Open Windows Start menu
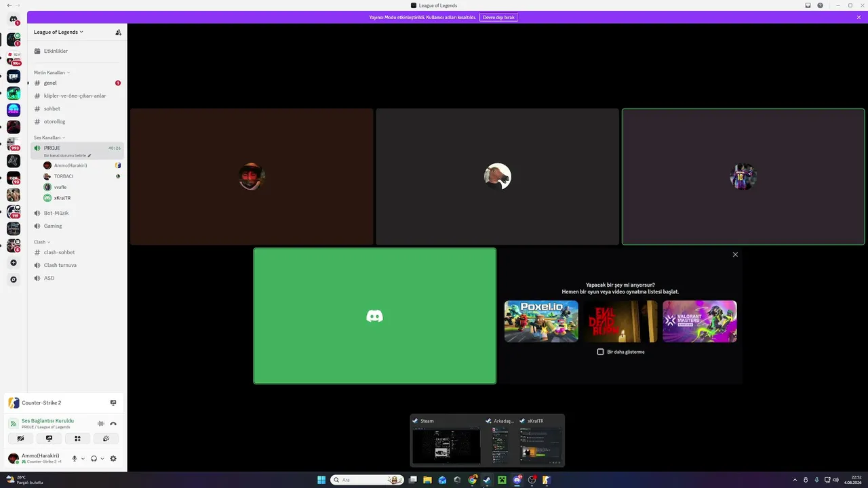This screenshot has width=868, height=488. (321, 480)
